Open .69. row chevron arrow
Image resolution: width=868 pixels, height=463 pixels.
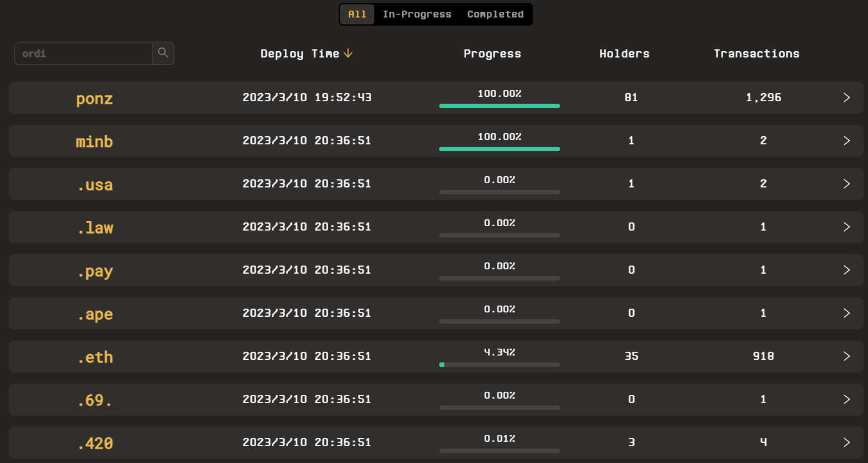click(847, 399)
